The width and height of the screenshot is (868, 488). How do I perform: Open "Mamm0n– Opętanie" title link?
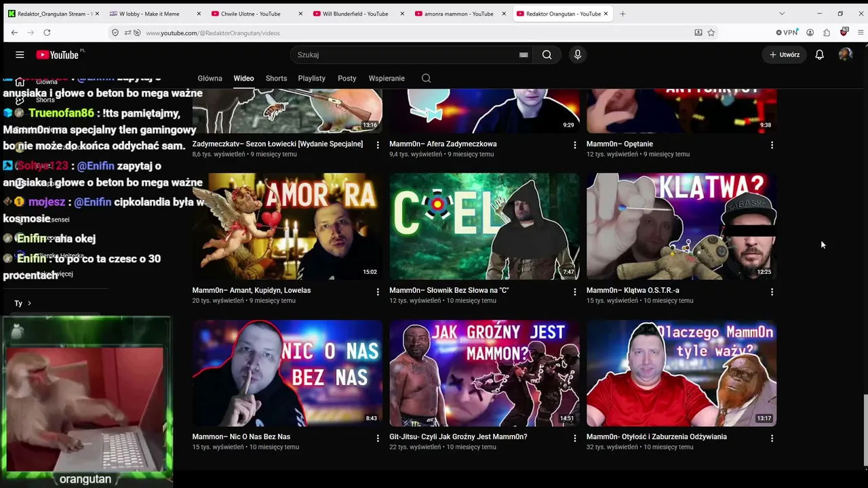click(x=620, y=144)
